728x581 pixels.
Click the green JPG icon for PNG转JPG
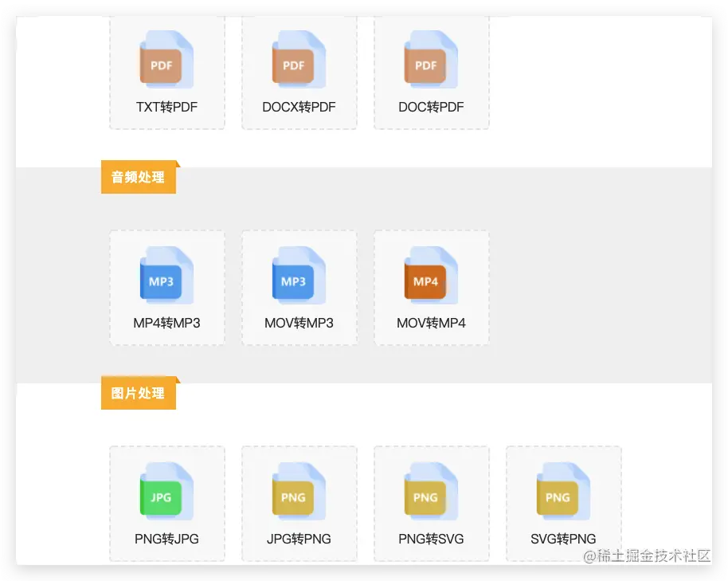(x=166, y=492)
